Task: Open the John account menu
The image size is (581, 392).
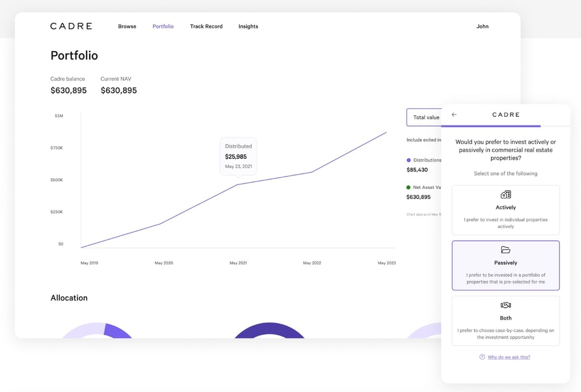Action: (x=482, y=26)
